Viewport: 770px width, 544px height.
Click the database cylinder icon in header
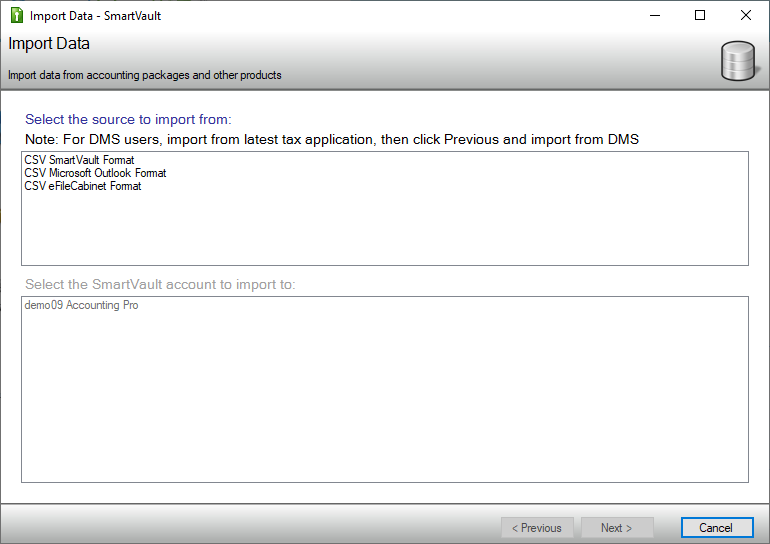[738, 61]
